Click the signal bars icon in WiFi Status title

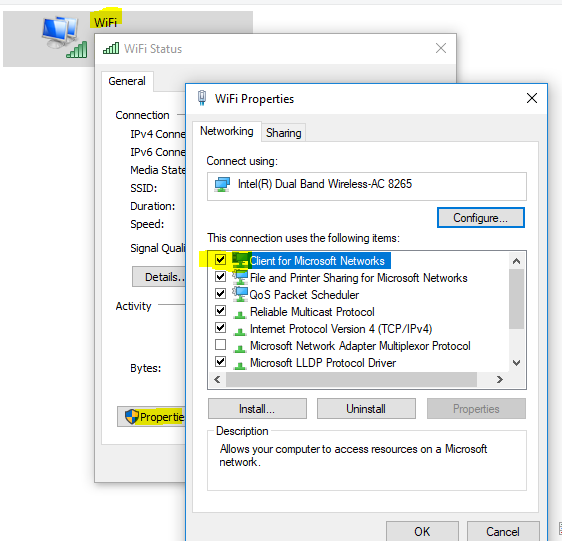click(x=111, y=48)
